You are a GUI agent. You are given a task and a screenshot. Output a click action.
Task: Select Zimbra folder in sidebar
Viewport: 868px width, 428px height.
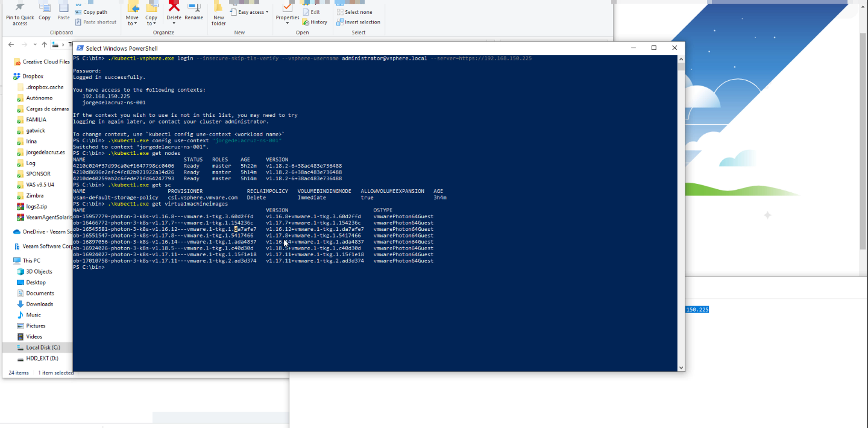click(30, 195)
